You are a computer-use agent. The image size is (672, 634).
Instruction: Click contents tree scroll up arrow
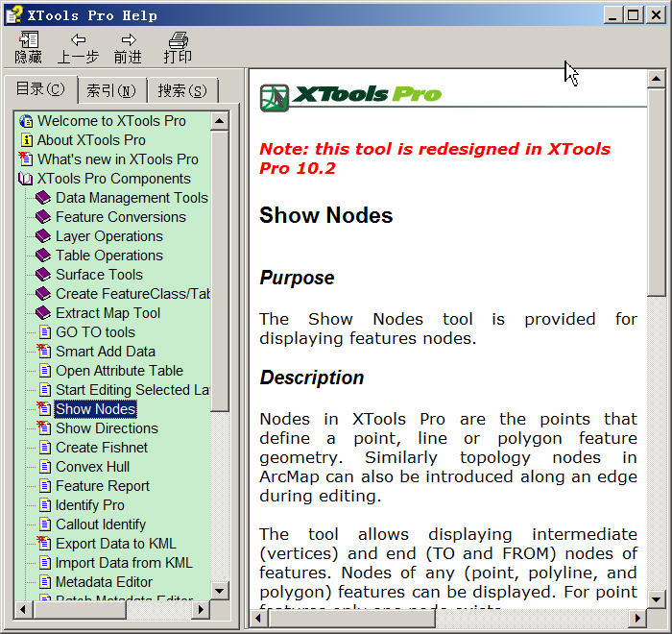tap(220, 121)
